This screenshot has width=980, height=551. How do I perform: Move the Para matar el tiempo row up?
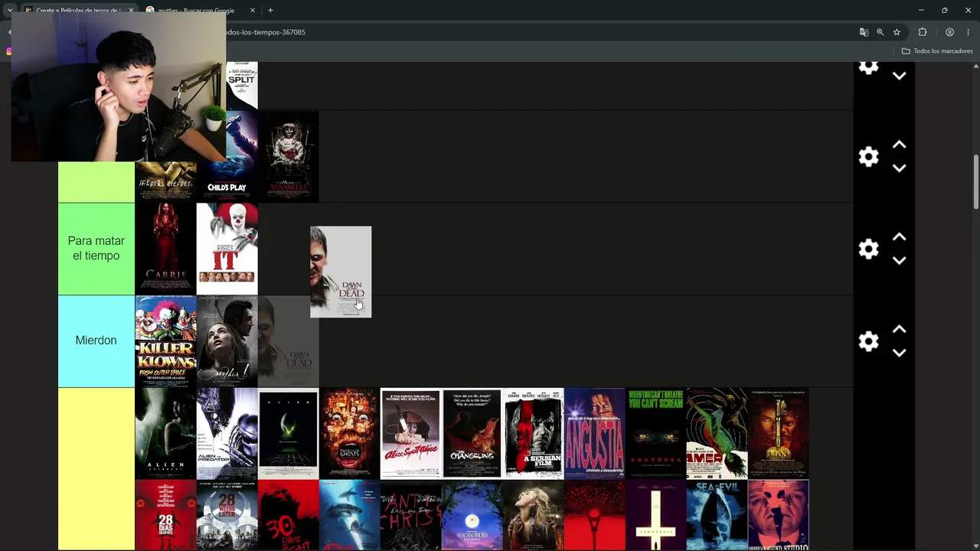tap(900, 237)
